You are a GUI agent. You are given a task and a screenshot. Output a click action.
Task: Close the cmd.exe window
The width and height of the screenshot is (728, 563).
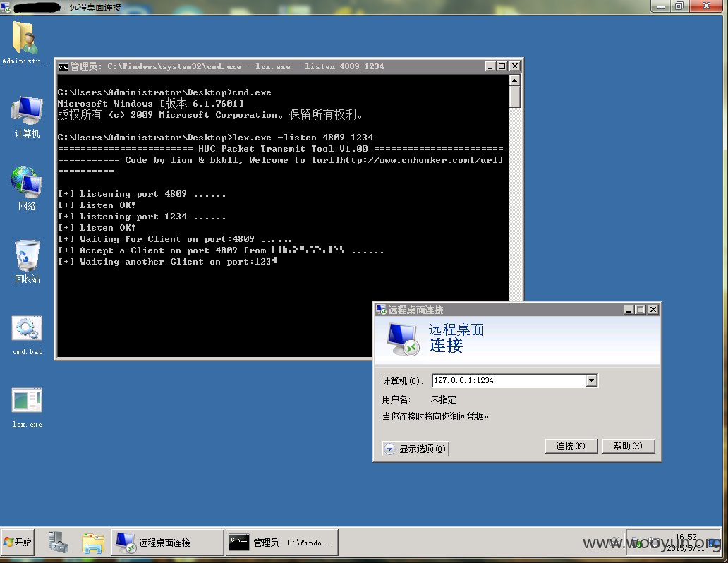pyautogui.click(x=514, y=66)
